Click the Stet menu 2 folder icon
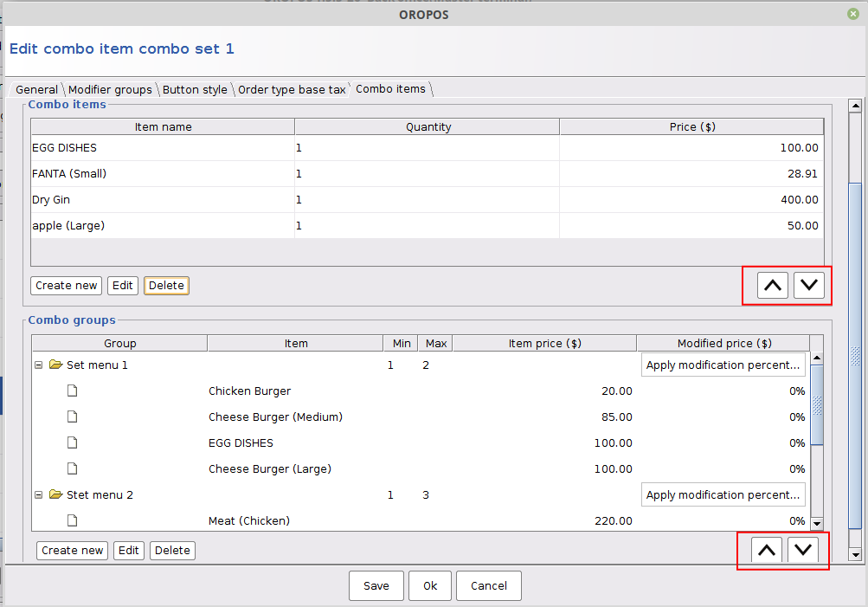 tap(55, 494)
